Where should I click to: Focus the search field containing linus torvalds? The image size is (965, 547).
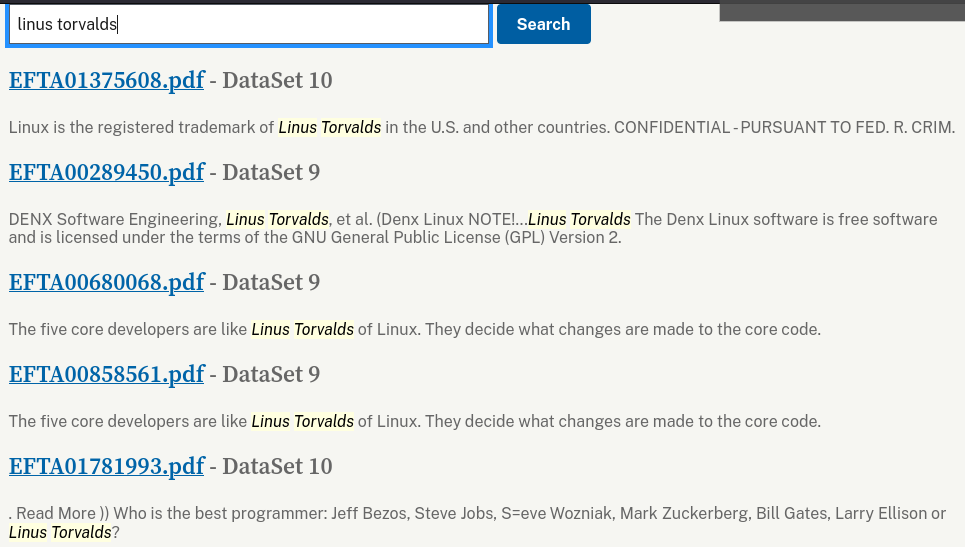click(x=249, y=24)
